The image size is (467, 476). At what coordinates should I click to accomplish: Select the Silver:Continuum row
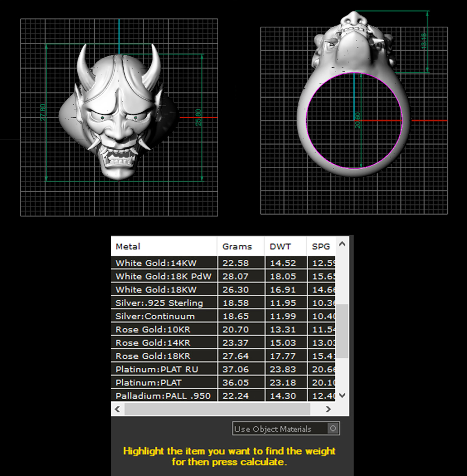(x=223, y=316)
